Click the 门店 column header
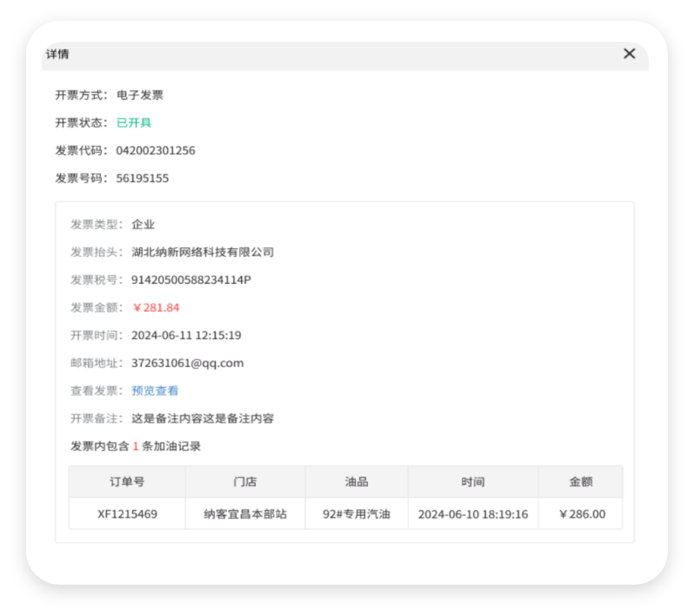The height and width of the screenshot is (616, 694). click(x=245, y=482)
